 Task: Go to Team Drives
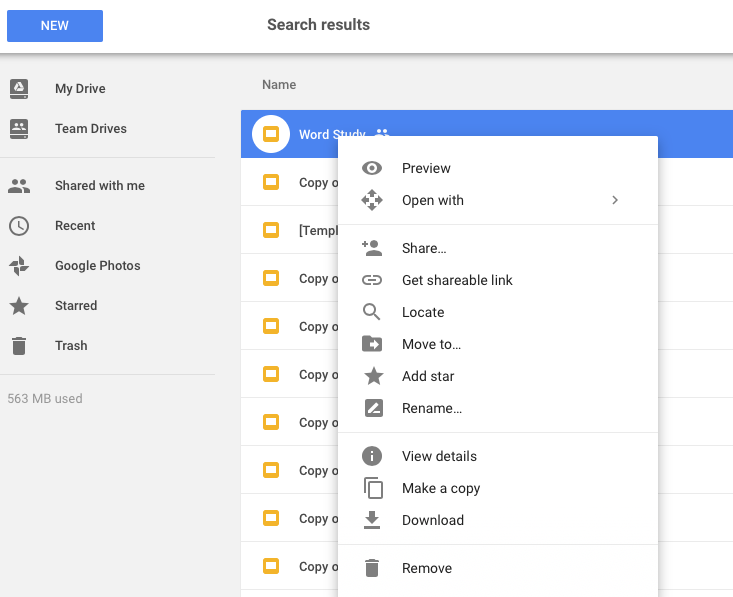tap(90, 129)
